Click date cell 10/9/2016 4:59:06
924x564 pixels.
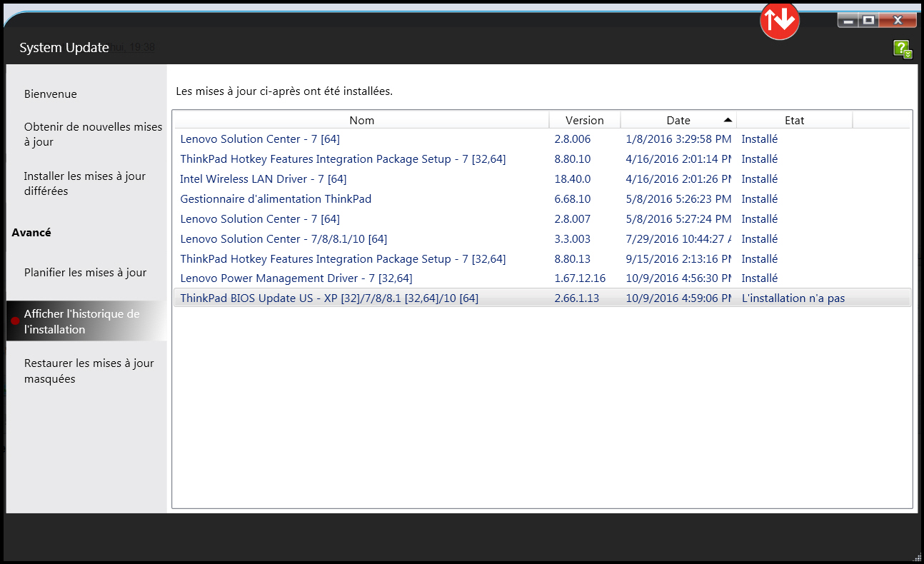(x=678, y=298)
